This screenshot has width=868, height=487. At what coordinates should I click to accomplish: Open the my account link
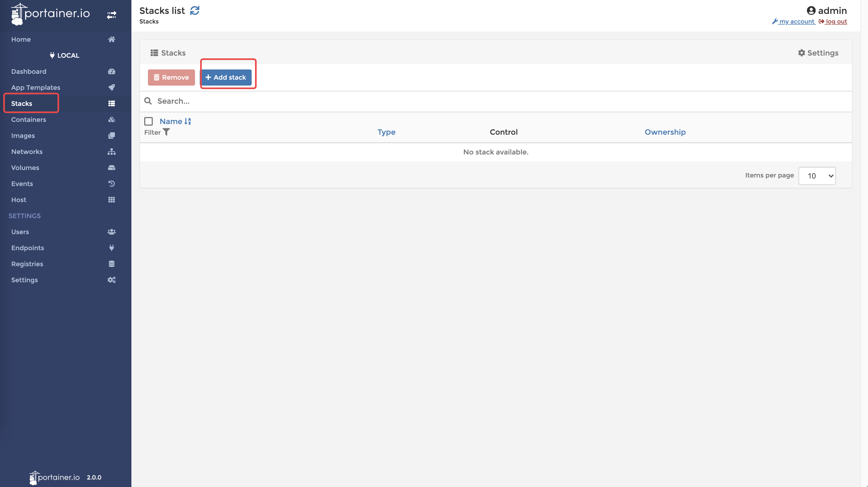(x=796, y=22)
